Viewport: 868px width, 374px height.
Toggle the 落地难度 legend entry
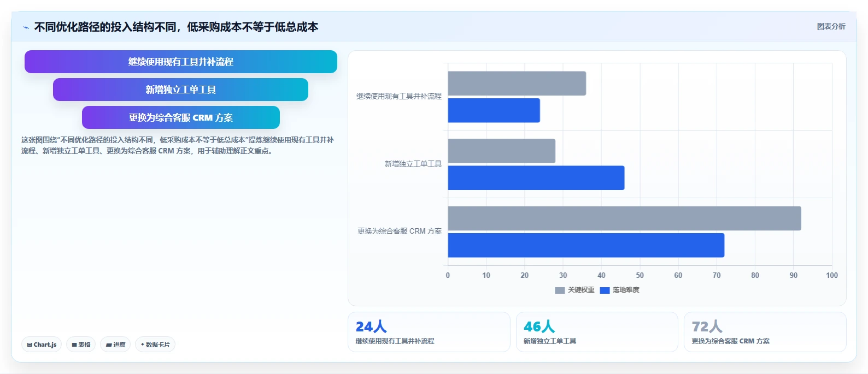pos(620,290)
